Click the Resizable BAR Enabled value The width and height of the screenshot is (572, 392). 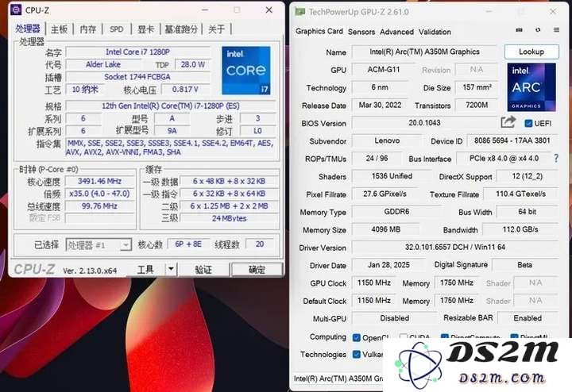click(x=528, y=318)
